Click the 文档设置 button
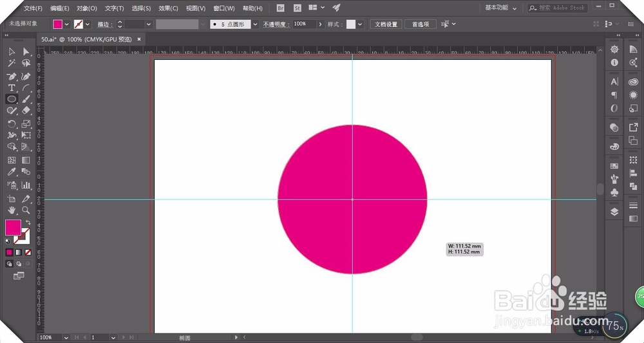This screenshot has width=644, height=343. click(x=386, y=24)
